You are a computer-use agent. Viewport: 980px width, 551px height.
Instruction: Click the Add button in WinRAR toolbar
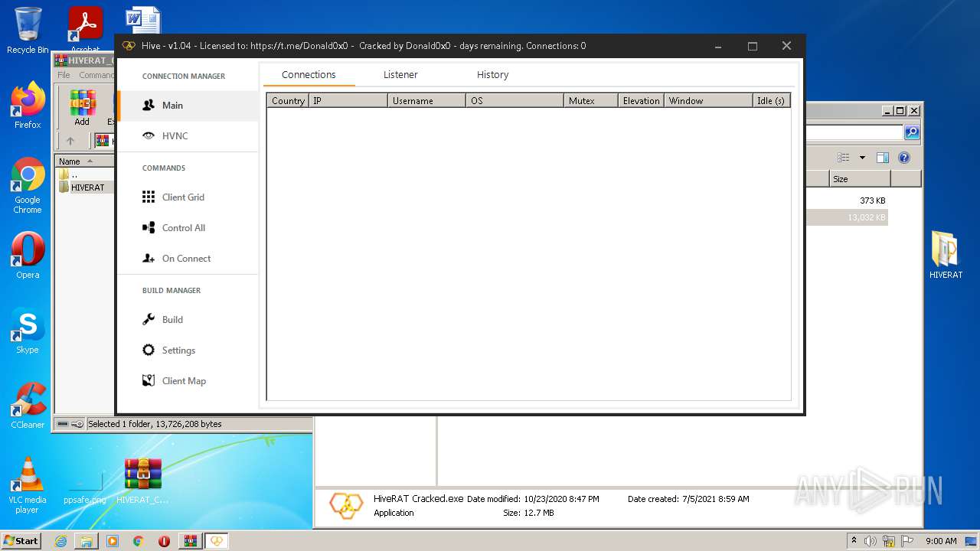pyautogui.click(x=82, y=108)
